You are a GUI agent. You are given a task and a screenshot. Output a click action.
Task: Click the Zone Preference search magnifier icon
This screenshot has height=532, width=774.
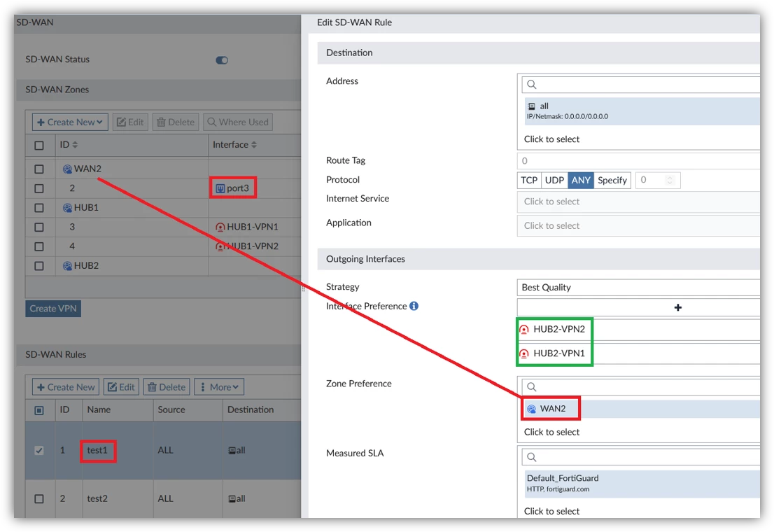(x=532, y=387)
